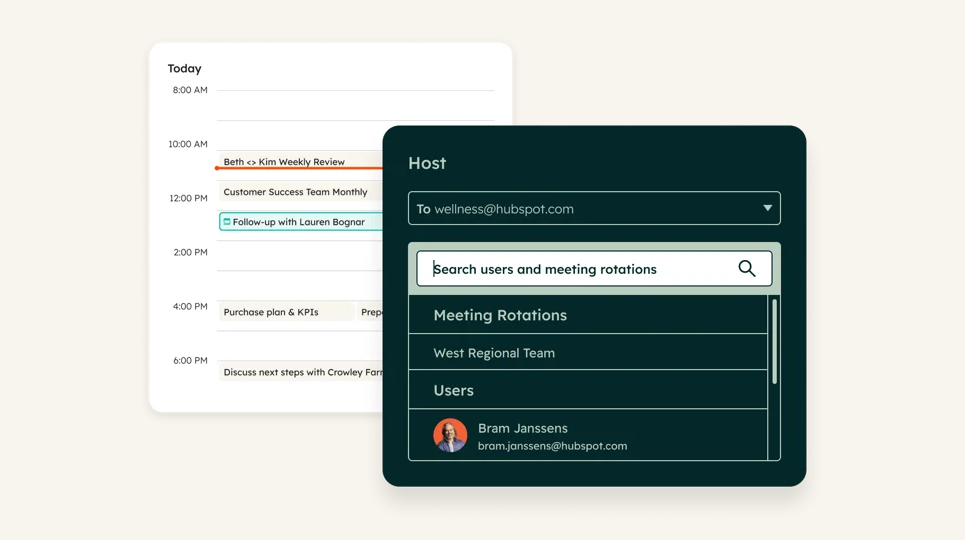Click the empty 8:00 AM time slot

coord(356,105)
